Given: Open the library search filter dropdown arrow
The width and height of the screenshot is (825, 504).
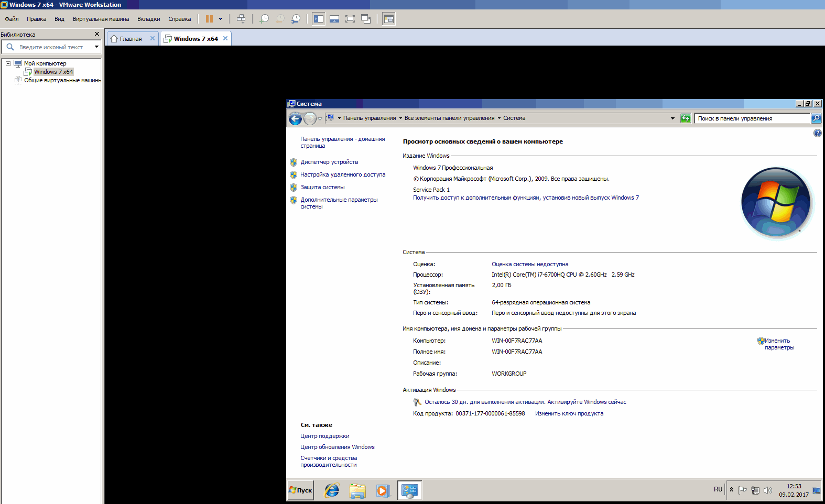Looking at the screenshot, I should coord(96,47).
